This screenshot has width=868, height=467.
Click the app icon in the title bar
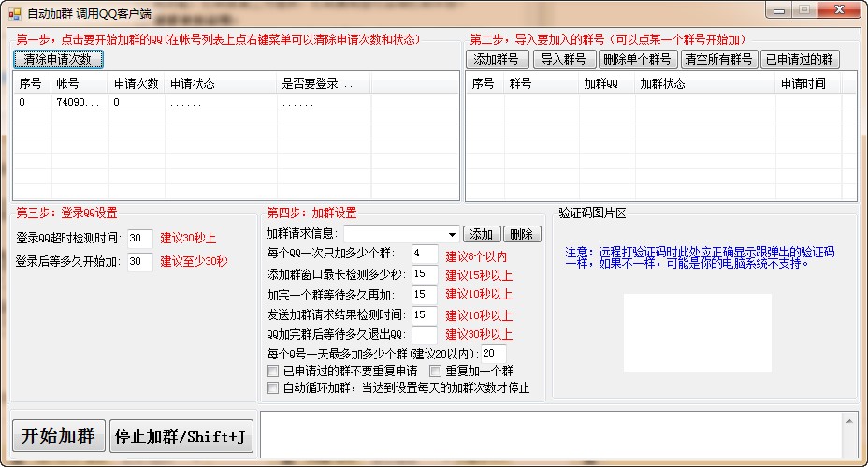pyautogui.click(x=13, y=13)
